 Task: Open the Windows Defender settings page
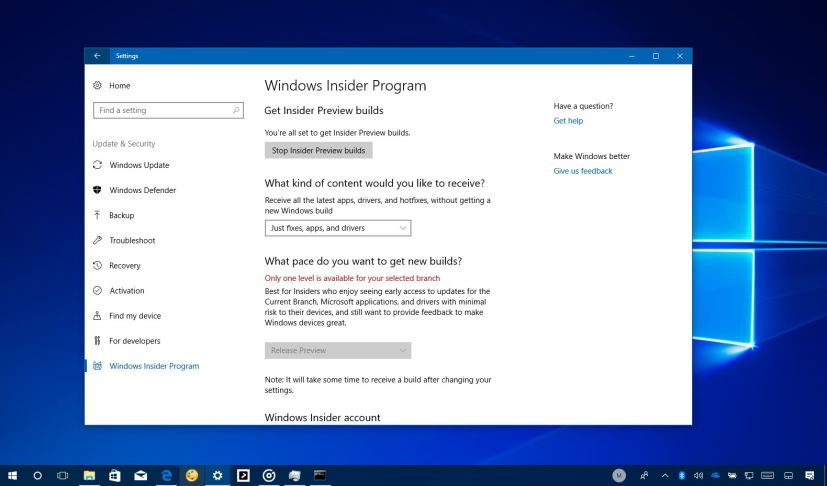pos(142,190)
